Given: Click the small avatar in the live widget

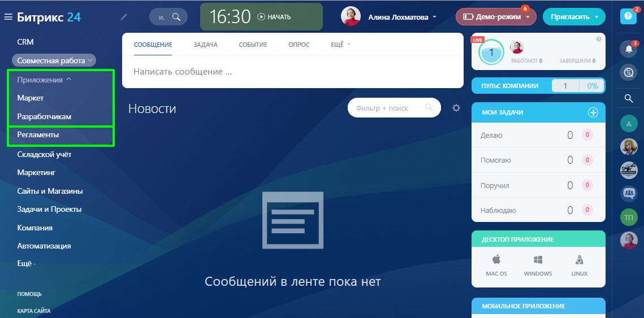Looking at the screenshot, I should tap(517, 47).
